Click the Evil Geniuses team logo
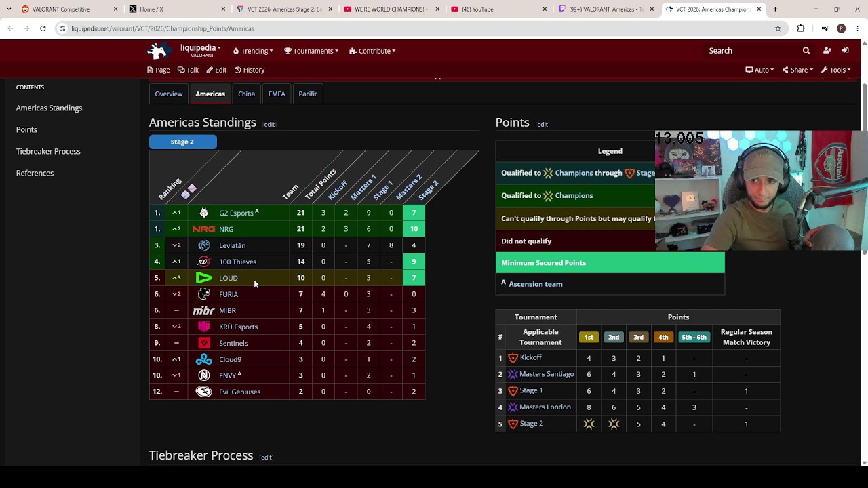868x488 pixels. pos(203,392)
